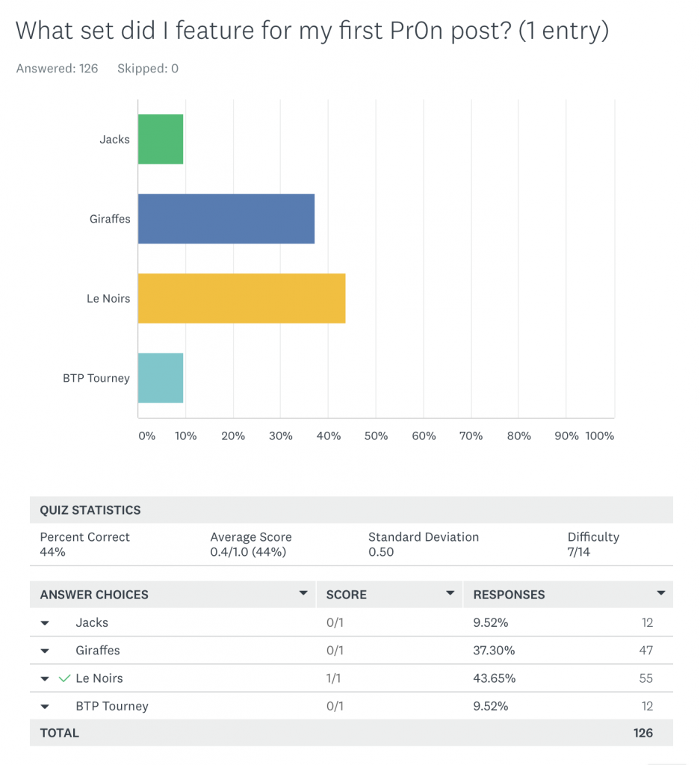Image resolution: width=700 pixels, height=765 pixels.
Task: Click the yellow Le Noirs chart bar
Action: tap(241, 298)
